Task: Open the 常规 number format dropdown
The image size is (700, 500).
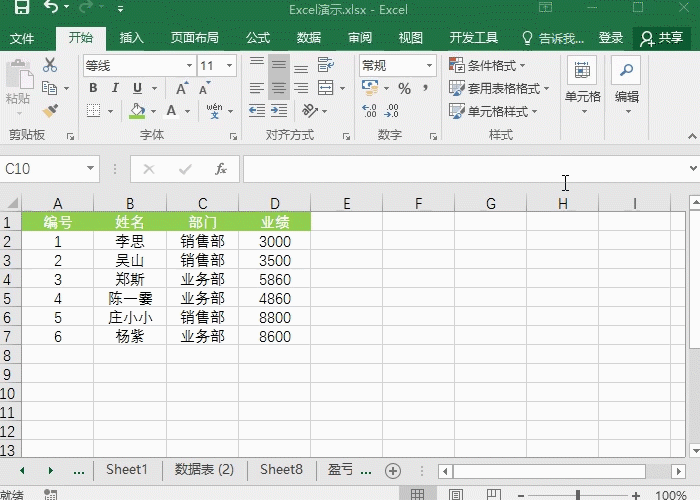Action: click(x=429, y=66)
